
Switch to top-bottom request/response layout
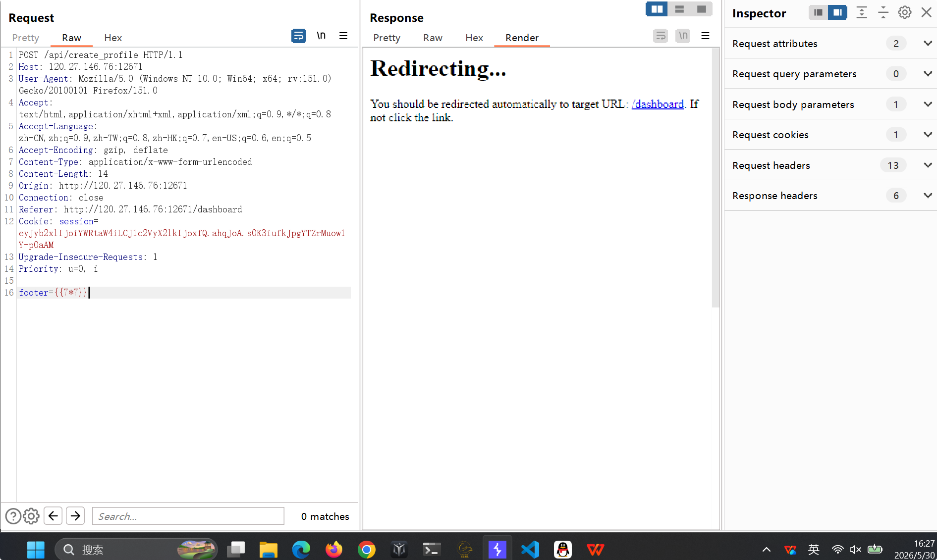click(679, 9)
